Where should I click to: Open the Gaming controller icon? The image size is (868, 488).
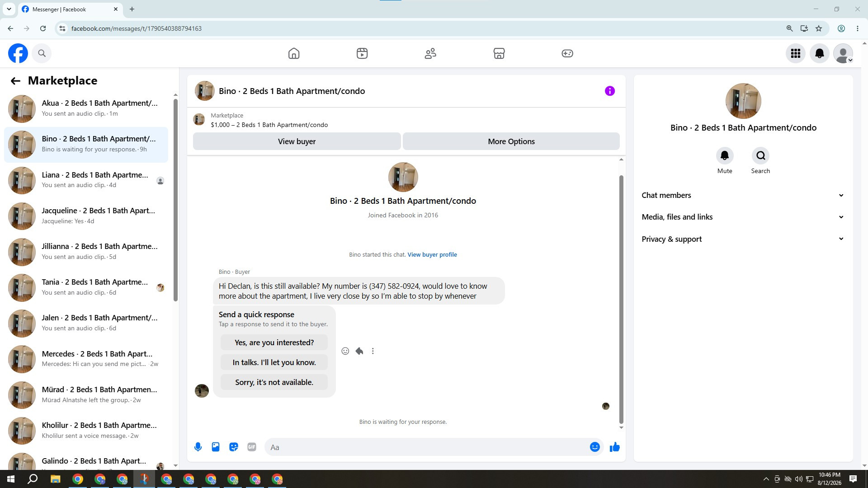pos(567,53)
